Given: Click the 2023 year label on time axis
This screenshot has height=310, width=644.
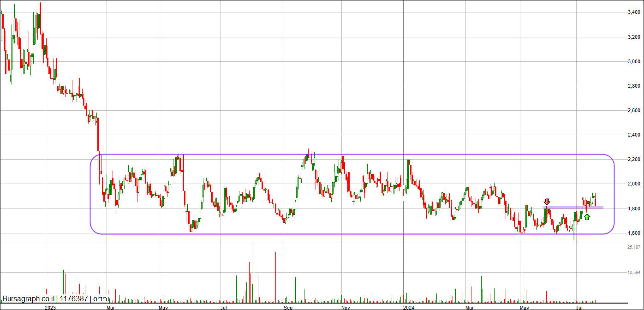Looking at the screenshot, I should (50, 307).
